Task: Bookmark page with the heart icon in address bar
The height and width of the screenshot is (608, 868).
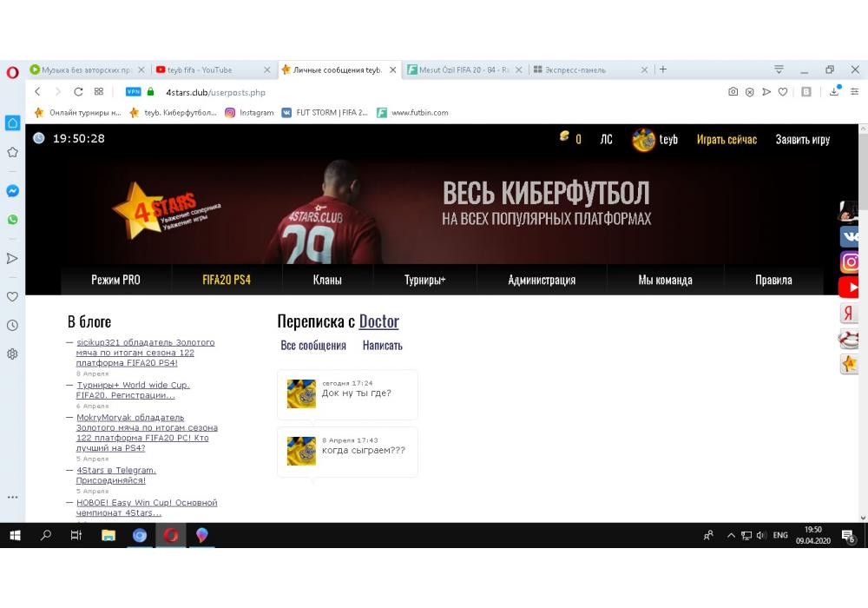Action: [x=783, y=92]
